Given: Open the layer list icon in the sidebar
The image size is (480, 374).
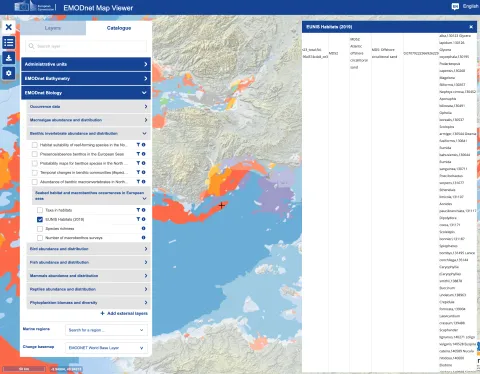Looking at the screenshot, I should (9, 42).
